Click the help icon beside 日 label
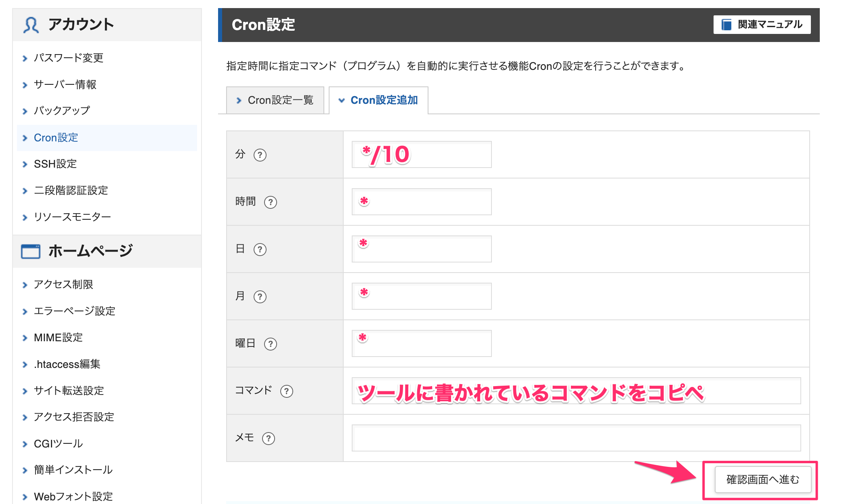This screenshot has width=844, height=504. point(260,250)
